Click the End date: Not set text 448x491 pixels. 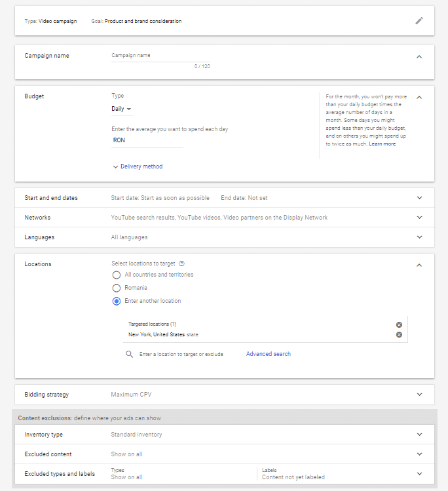click(244, 198)
